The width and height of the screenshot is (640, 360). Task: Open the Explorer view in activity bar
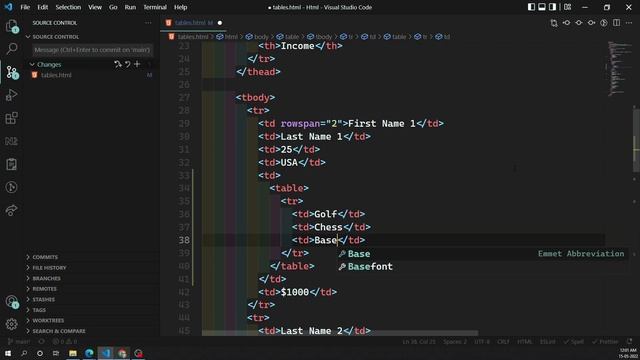point(11,27)
